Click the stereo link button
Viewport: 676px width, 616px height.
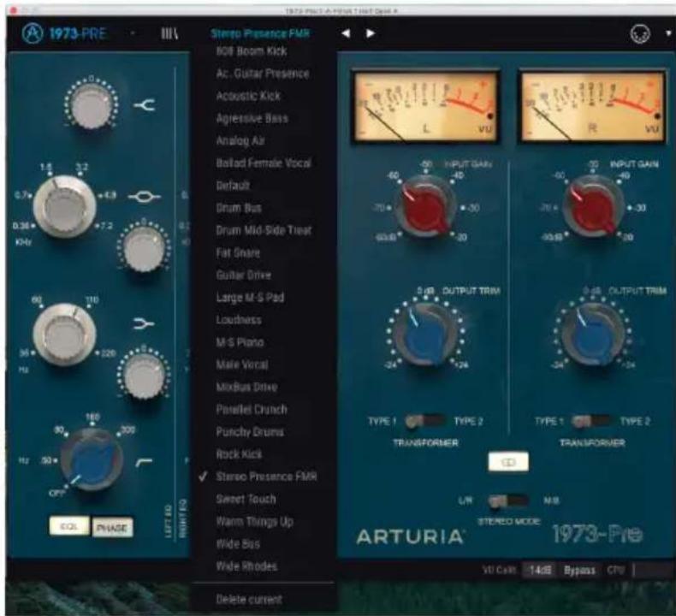pyautogui.click(x=508, y=462)
